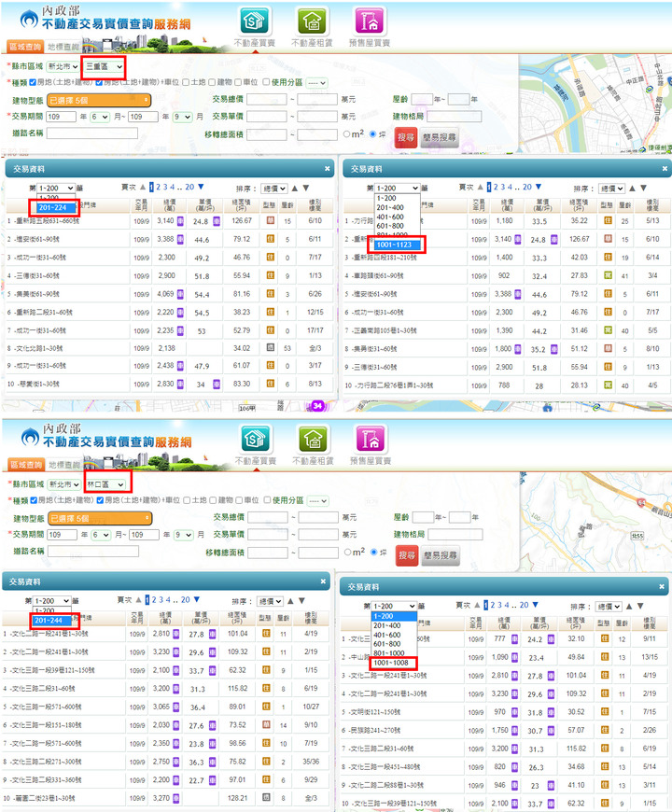Open 不動產租賃 icon on the 三重區 page
The image size is (672, 812).
point(312,21)
